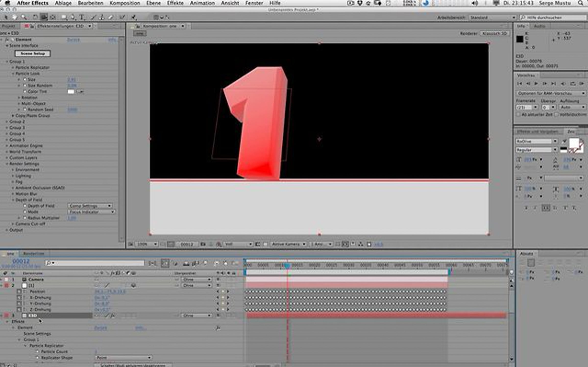Toggle the motion blur enable timeline switch
Image resolution: width=588 pixels, height=367 pixels.
[x=205, y=263]
